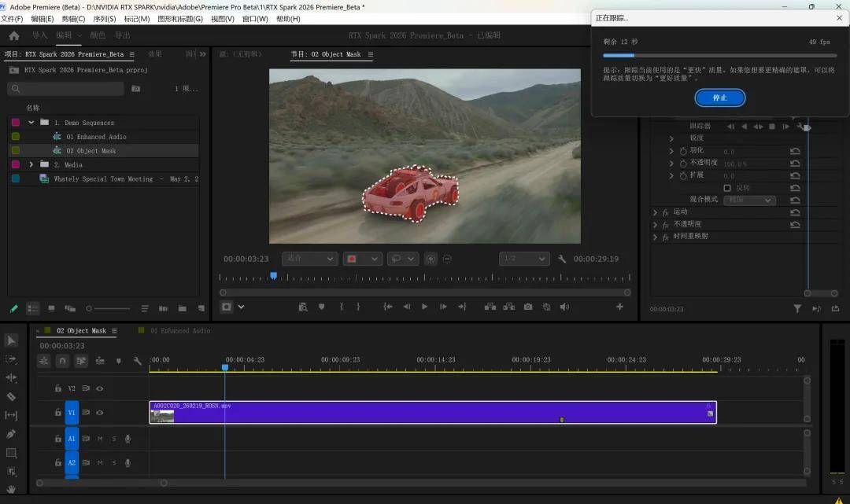
Task: Toggle timeline snap magnet icon
Action: tap(62, 361)
